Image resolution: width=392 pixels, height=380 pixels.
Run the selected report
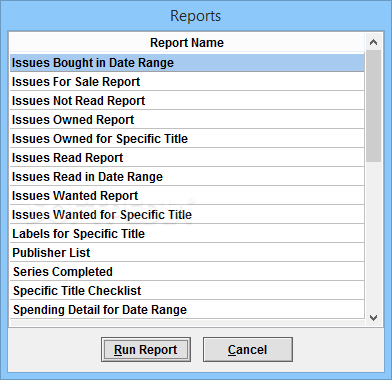(x=146, y=350)
